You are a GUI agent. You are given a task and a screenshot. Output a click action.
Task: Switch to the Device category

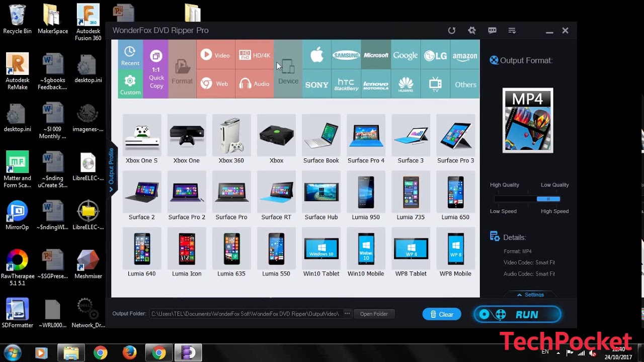(x=288, y=69)
